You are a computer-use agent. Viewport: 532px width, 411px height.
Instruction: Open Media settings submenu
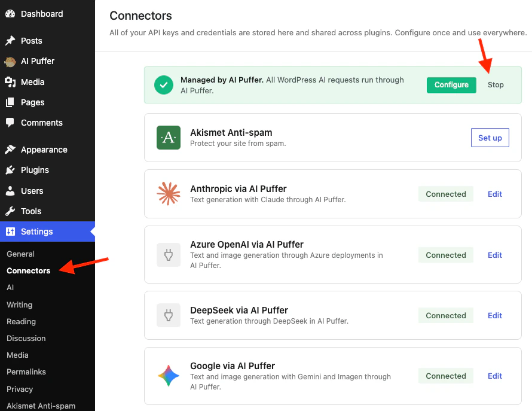click(x=18, y=355)
